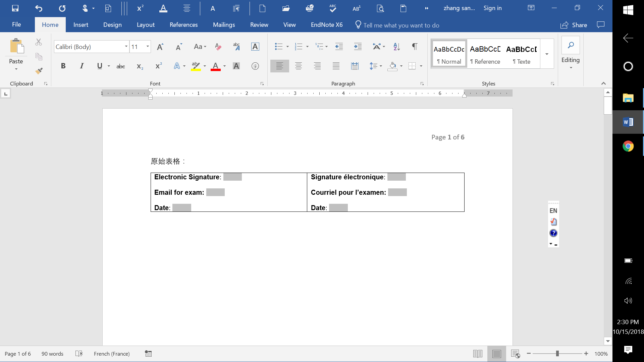Click the Increase Indent icon
The width and height of the screenshot is (644, 362).
(x=358, y=47)
